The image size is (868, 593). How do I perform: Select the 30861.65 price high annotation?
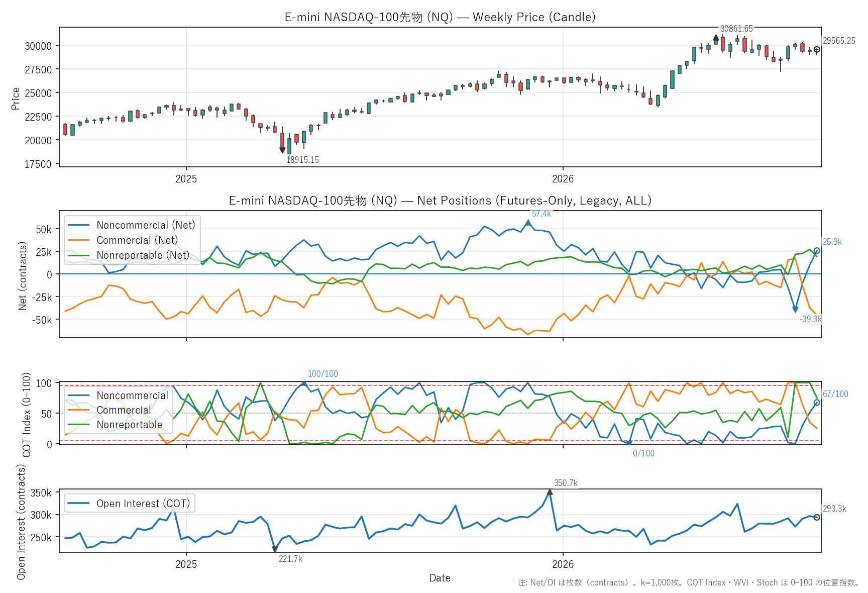(x=736, y=29)
